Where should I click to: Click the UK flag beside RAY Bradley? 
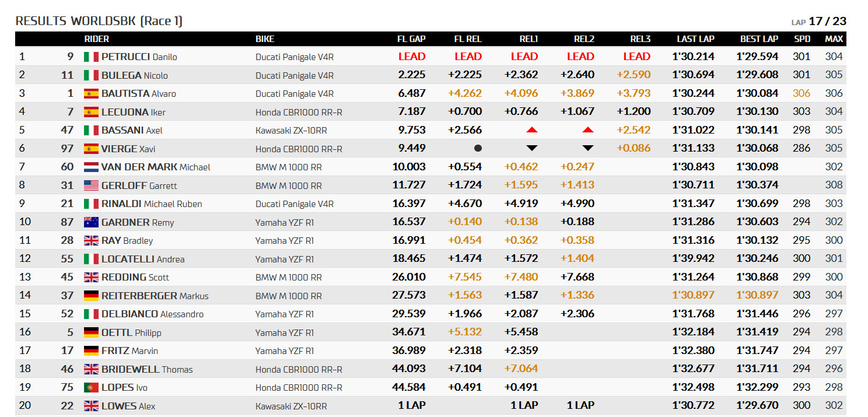coord(91,240)
